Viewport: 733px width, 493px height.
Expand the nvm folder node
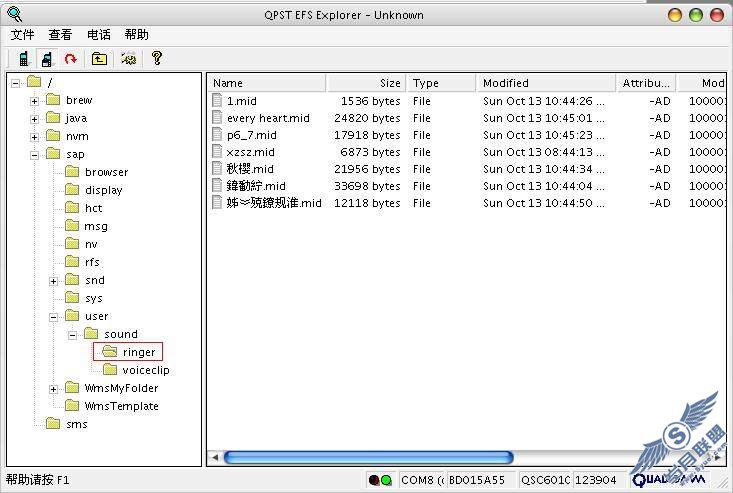34,137
